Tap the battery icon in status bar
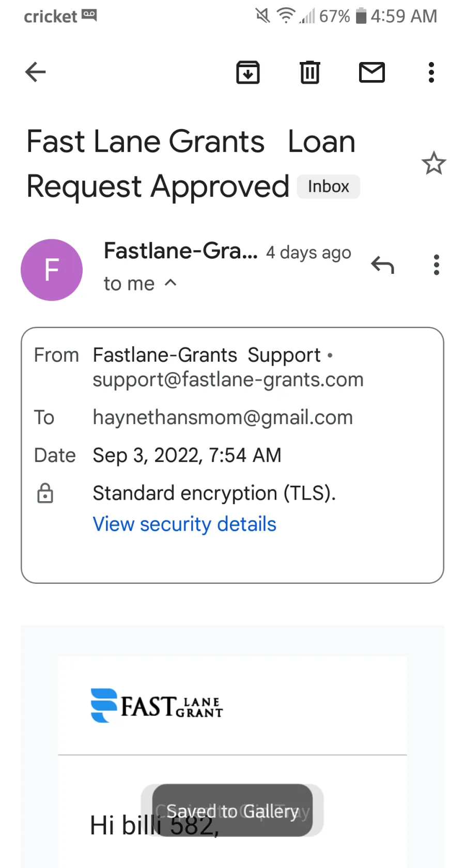Viewport: 465px width, 868px height. pos(362,16)
